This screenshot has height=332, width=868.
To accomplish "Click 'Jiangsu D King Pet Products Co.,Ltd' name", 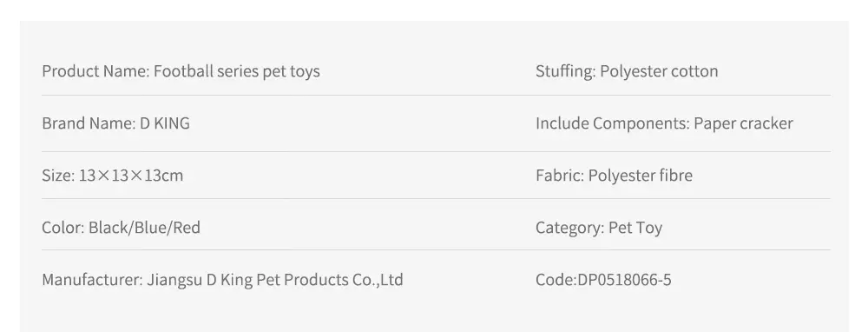I will (x=275, y=279).
